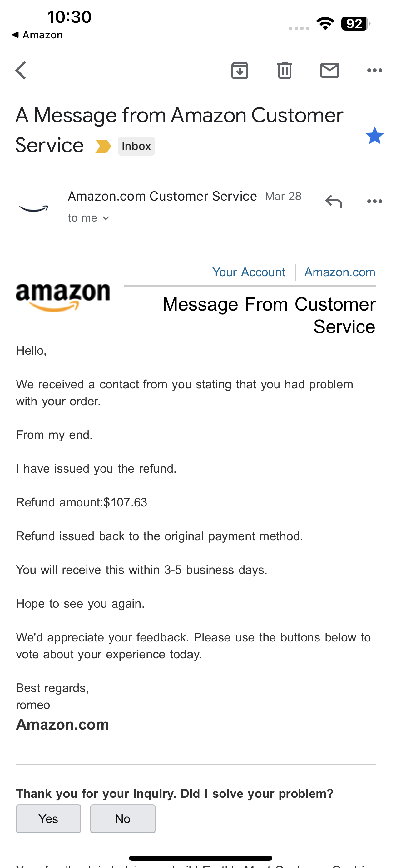Vote Yes that the problem was solved
401x868 pixels.
pos(48,819)
